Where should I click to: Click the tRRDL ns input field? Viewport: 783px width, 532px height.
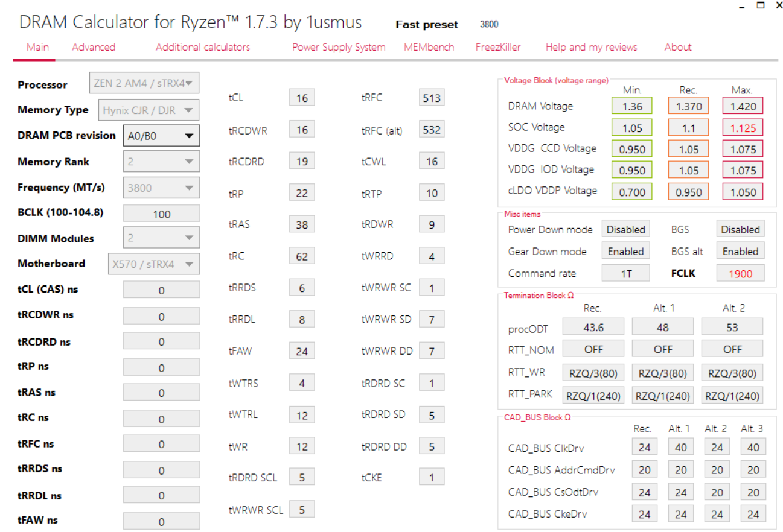[161, 495]
